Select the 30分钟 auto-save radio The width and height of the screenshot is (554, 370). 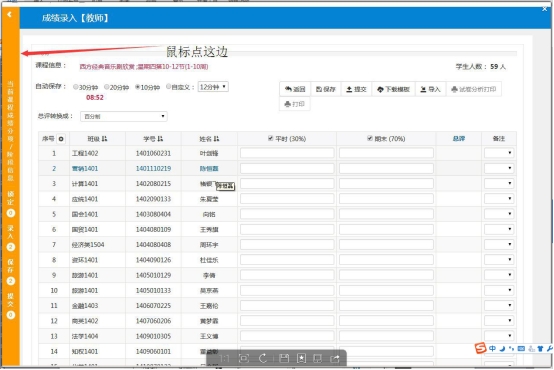pyautogui.click(x=75, y=87)
